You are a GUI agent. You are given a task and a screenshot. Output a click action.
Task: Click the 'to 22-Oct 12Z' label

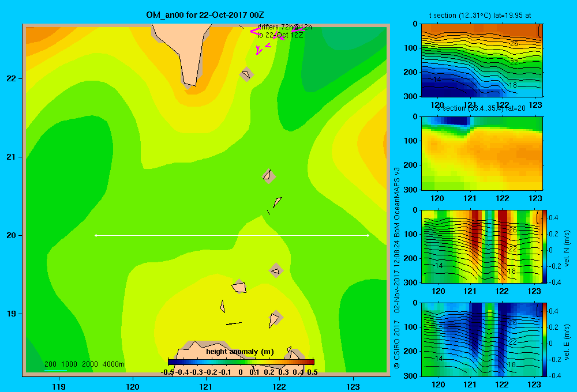280,35
